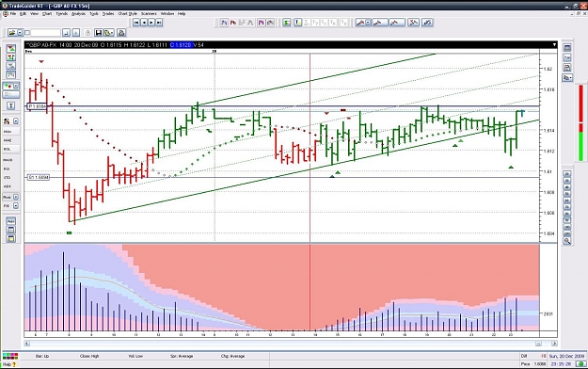Jump to first bar playback button
588x369 pixels.
(136, 23)
